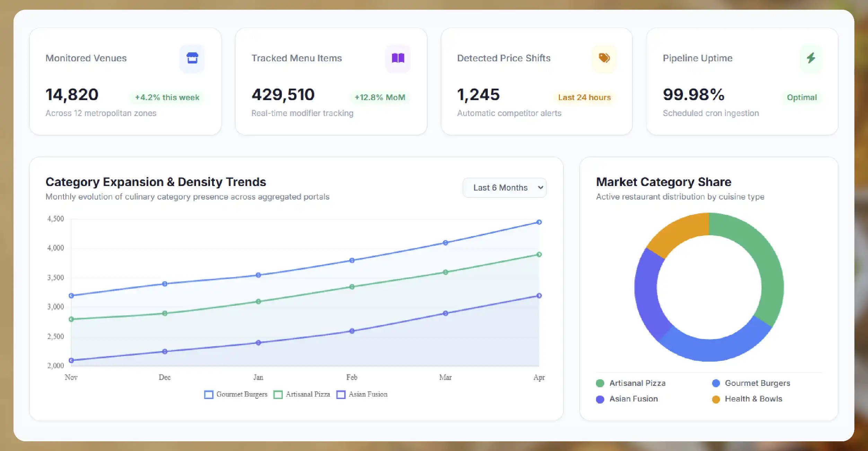Viewport: 868px width, 451px height.
Task: Click the 429,510 menu items value
Action: tap(283, 95)
